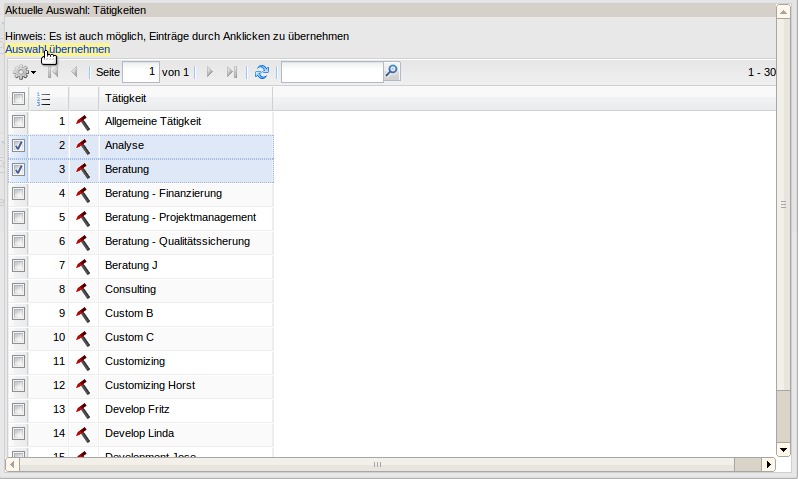Jump to first page arrow

(53, 72)
